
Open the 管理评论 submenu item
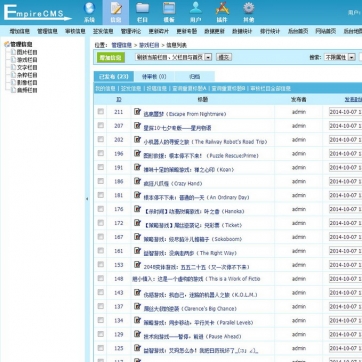131,31
